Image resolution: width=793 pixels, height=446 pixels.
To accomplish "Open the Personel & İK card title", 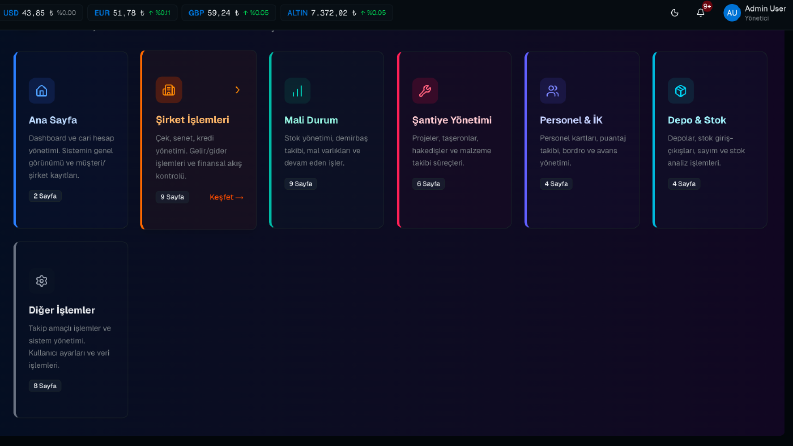I will 571,120.
